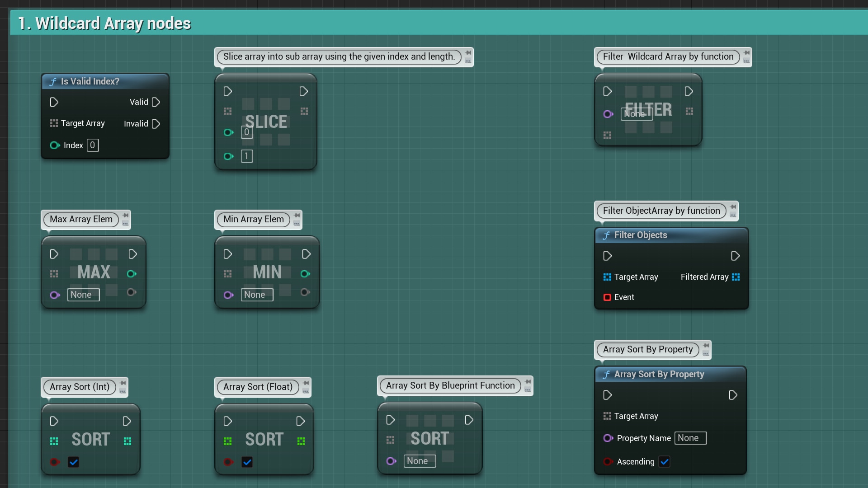Edit the Property Name None field
868x488 pixels.
pos(690,438)
